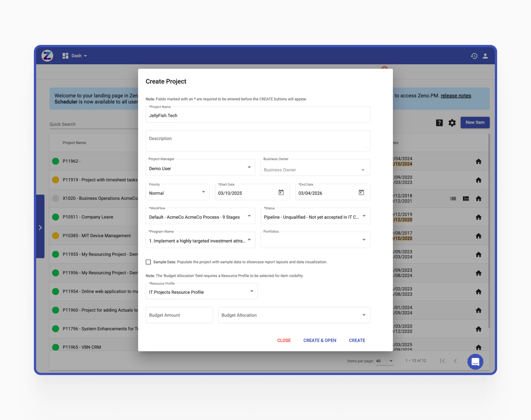The height and width of the screenshot is (420, 531).
Task: Click the Zeno logo in the top bar
Action: coord(47,55)
